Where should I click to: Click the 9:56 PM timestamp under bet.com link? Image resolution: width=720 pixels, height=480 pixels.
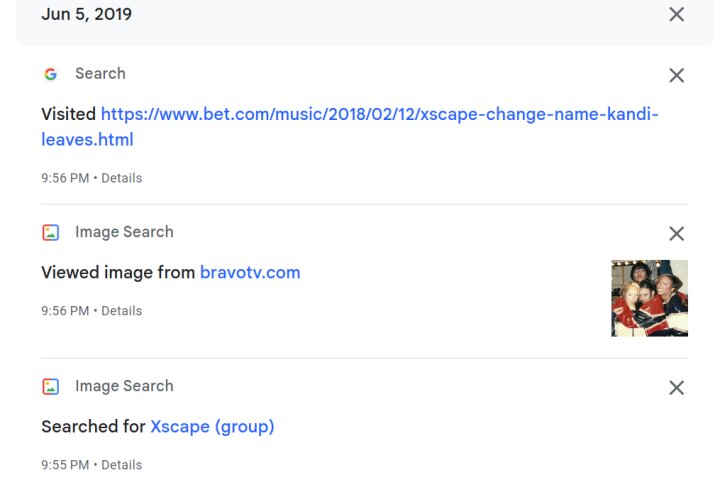(65, 178)
